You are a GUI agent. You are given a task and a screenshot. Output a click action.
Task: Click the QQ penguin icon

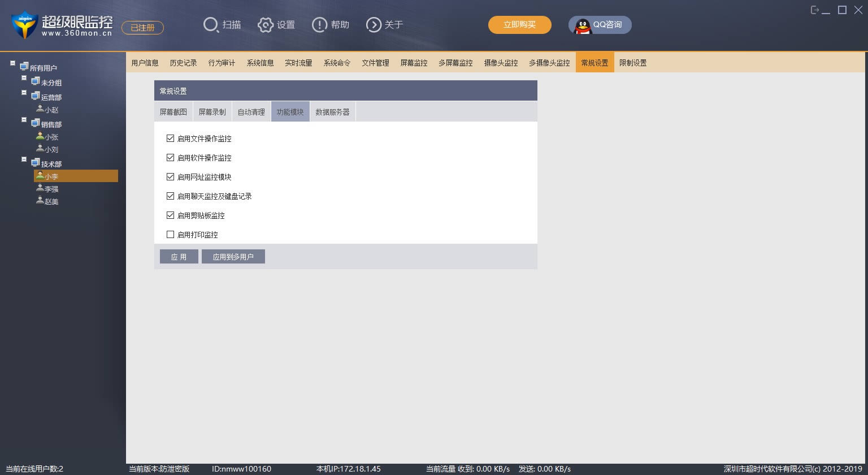click(x=583, y=25)
